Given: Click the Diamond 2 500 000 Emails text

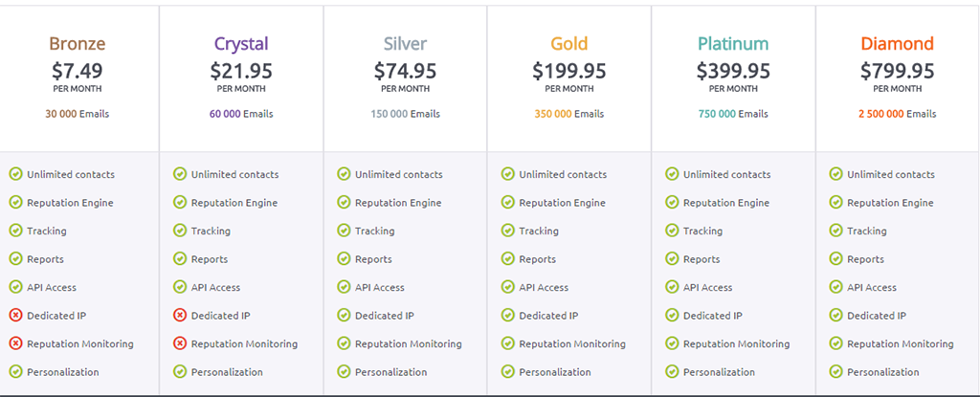Looking at the screenshot, I should coord(897,114).
